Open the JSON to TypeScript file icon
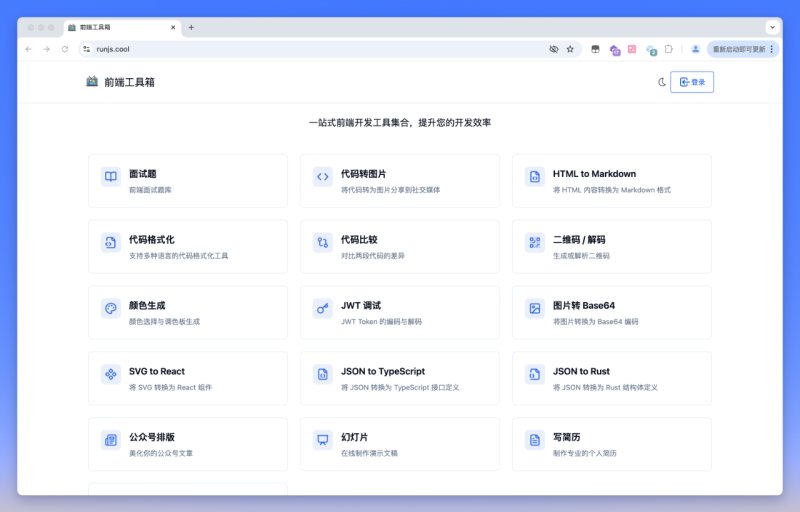Screen dimensions: 800x512 322,374
